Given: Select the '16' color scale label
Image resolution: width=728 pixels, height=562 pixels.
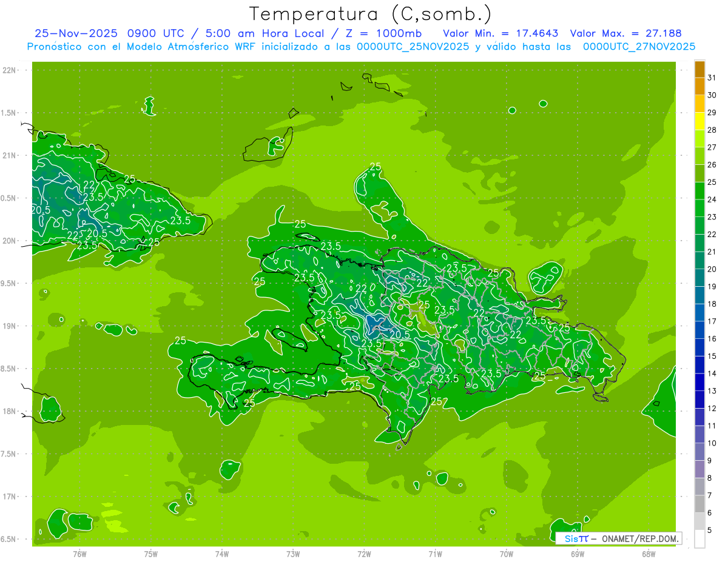Looking at the screenshot, I should click(712, 339).
